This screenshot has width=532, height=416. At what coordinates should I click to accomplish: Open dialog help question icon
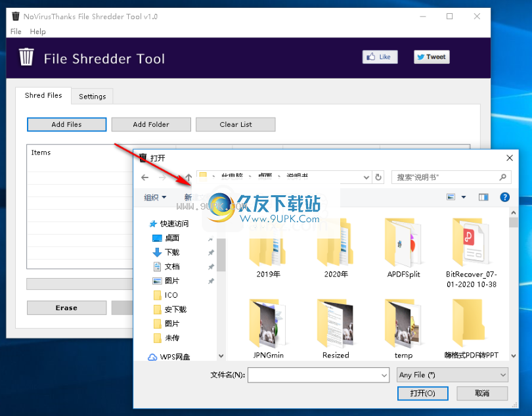(505, 197)
